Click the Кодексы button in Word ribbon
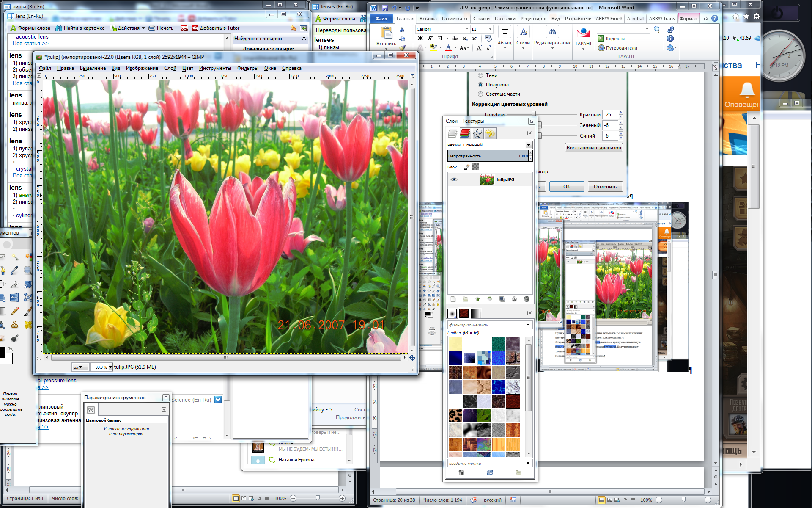The height and width of the screenshot is (508, 812). click(x=612, y=39)
